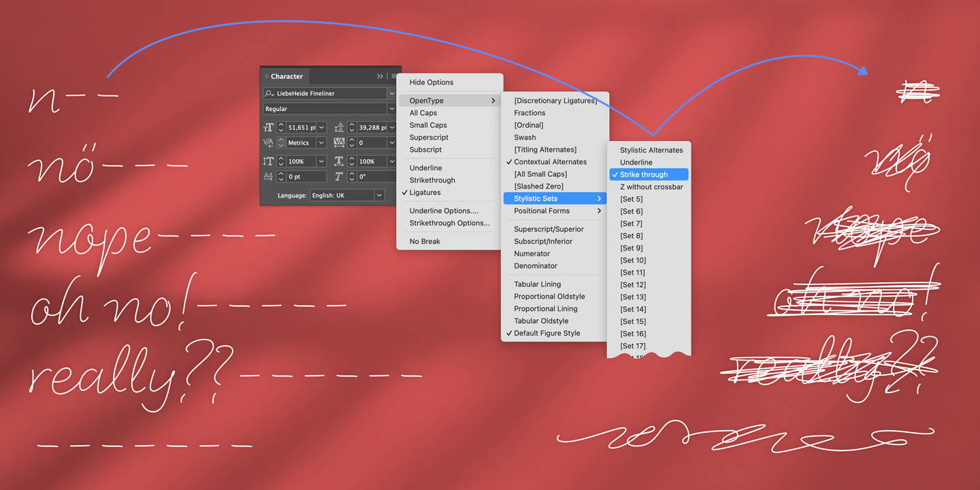Click the leading value stepper arrows
The width and height of the screenshot is (980, 490).
(x=352, y=127)
